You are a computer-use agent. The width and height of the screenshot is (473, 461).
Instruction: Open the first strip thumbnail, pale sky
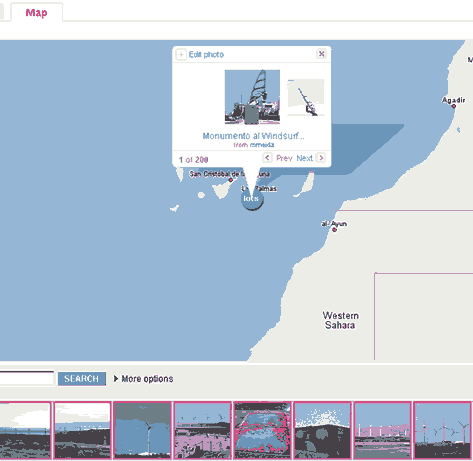(x=25, y=431)
